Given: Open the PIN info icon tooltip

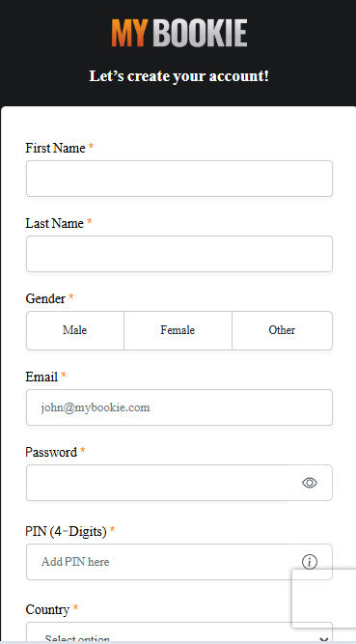Looking at the screenshot, I should pyautogui.click(x=310, y=562).
